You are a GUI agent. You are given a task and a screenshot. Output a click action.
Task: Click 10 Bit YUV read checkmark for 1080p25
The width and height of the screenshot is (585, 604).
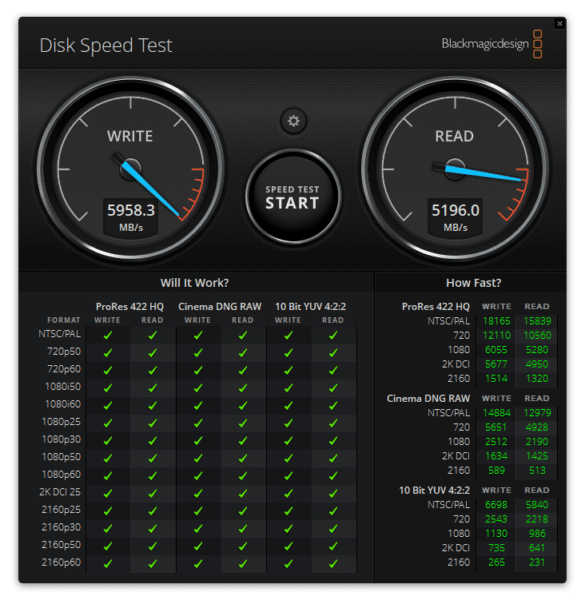pos(333,423)
